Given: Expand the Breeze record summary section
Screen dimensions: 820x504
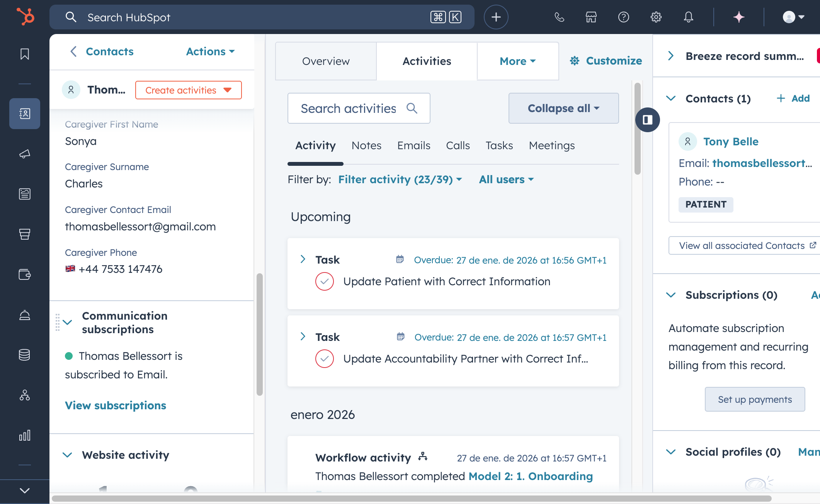Looking at the screenshot, I should (671, 56).
